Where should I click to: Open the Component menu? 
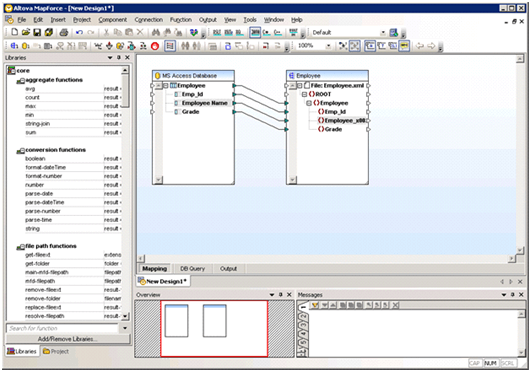point(113,20)
